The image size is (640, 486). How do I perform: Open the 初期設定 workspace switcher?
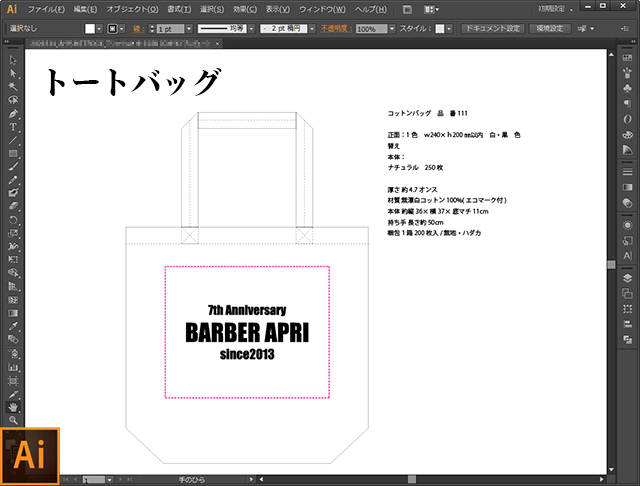[x=556, y=9]
